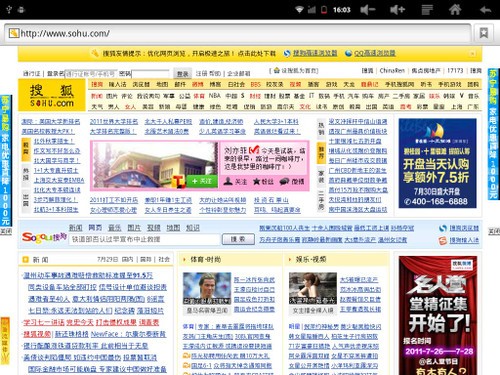The width and height of the screenshot is (500, 375).
Task: Tap the Android home icon
Action: [x=455, y=9]
